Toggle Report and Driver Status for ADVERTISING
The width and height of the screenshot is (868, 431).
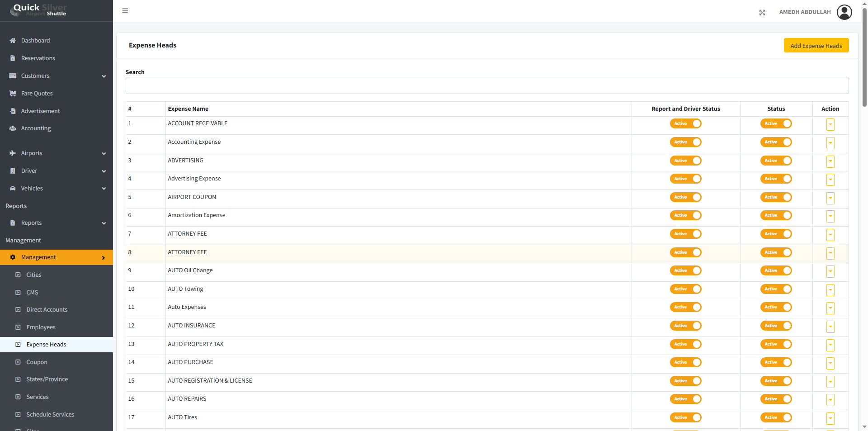click(x=685, y=161)
